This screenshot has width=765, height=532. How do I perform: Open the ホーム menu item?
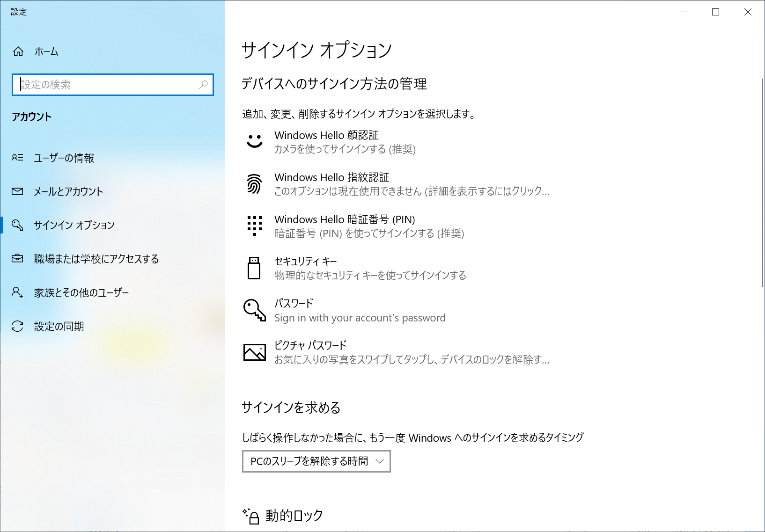pyautogui.click(x=112, y=51)
